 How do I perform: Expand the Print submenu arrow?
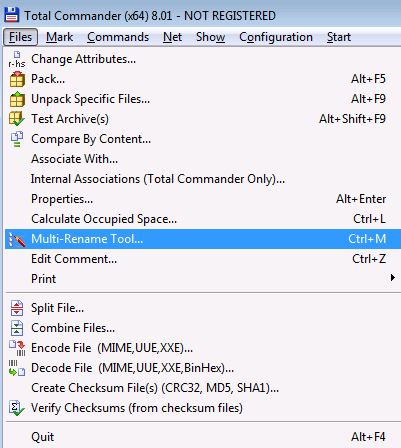393,277
